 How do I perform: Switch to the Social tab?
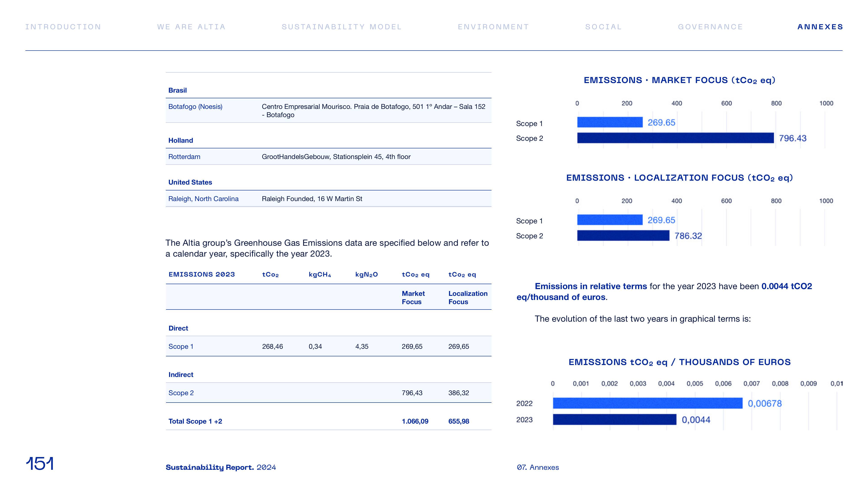pos(603,27)
